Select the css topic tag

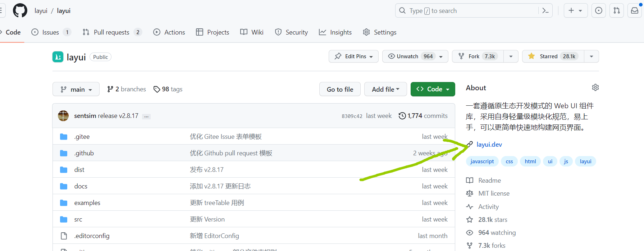[510, 161]
